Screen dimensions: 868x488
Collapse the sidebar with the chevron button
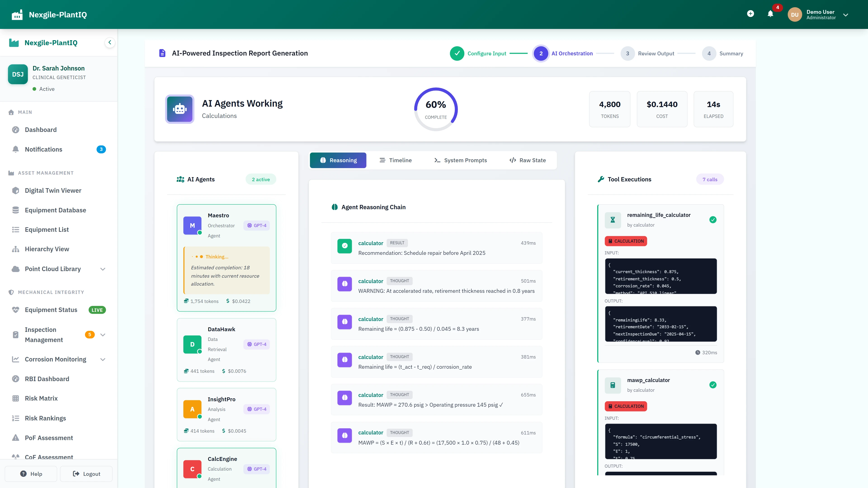pyautogui.click(x=109, y=42)
